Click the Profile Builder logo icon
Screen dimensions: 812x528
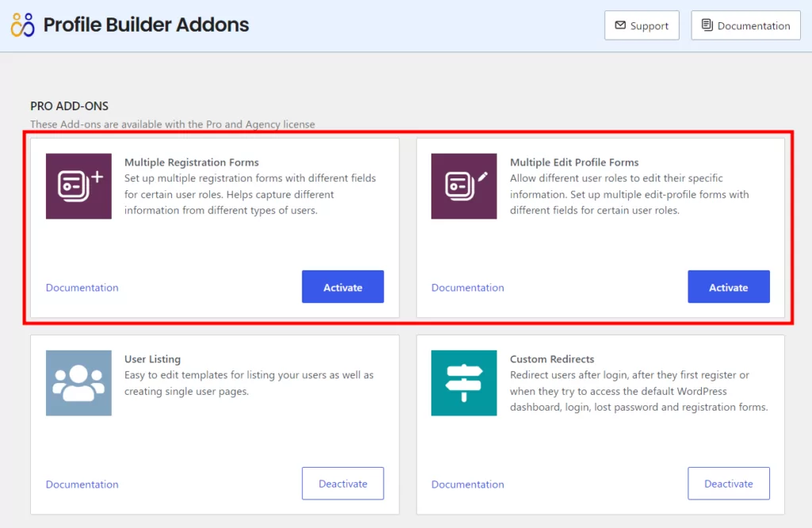23,25
